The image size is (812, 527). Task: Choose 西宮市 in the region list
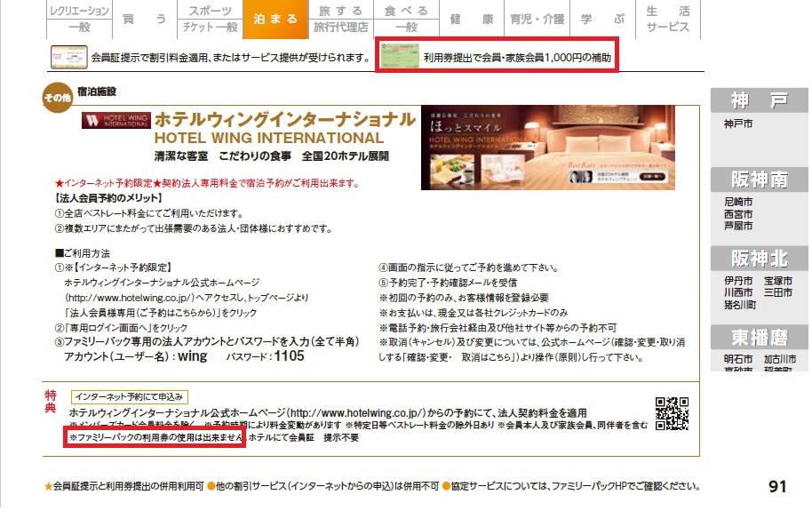(738, 214)
